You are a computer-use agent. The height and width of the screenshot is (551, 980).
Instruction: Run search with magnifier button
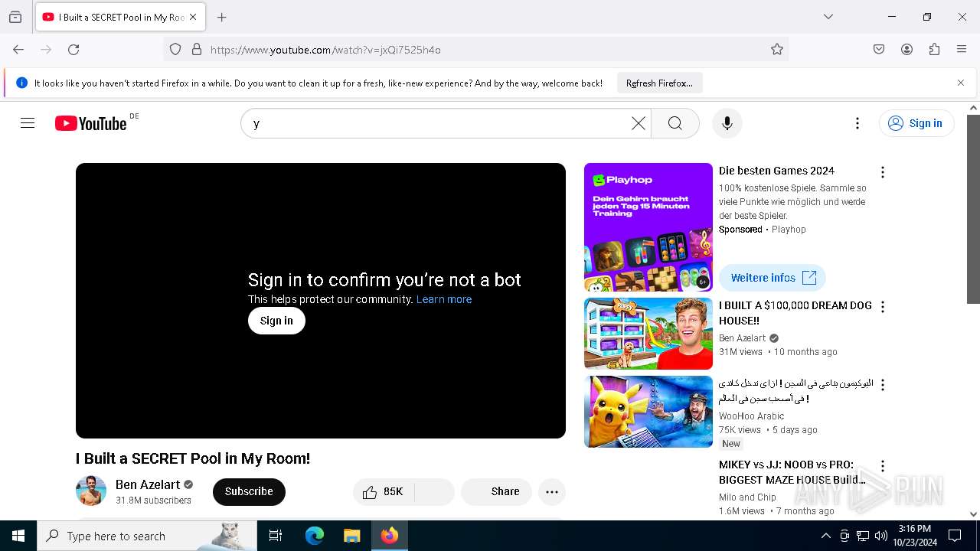675,123
